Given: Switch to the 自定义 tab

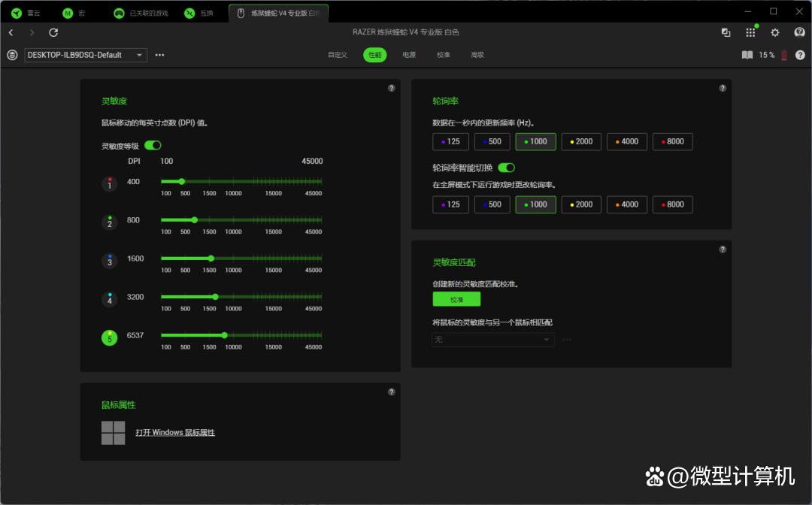Looking at the screenshot, I should 338,55.
